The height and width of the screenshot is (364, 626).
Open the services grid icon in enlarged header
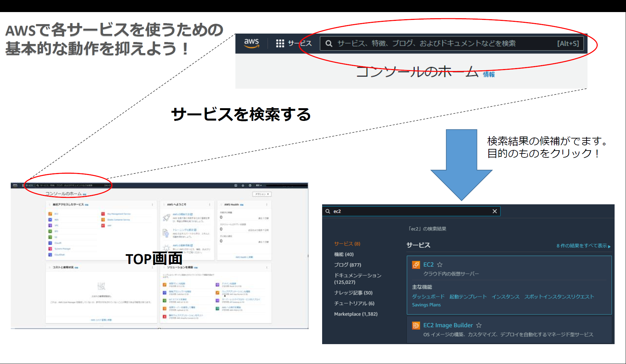click(280, 43)
